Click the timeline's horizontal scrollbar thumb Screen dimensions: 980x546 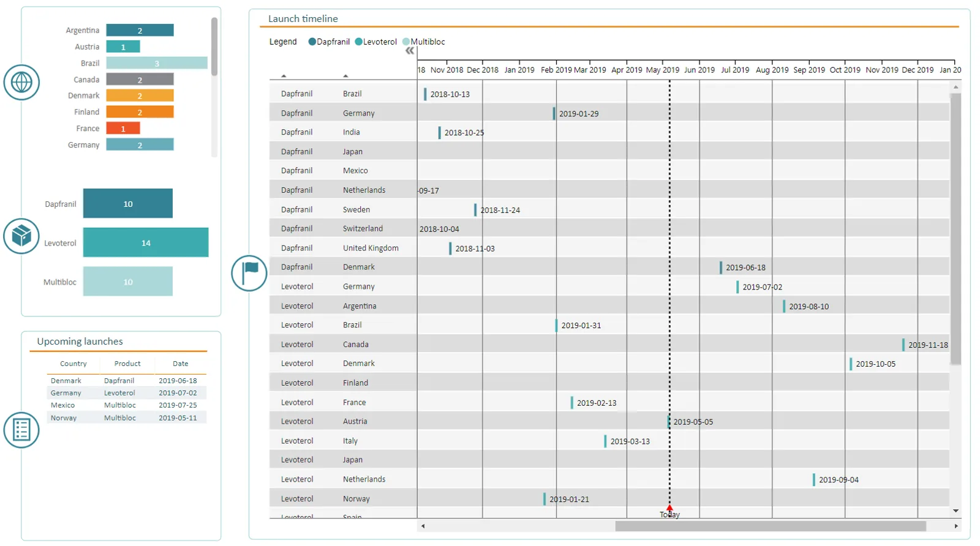click(771, 526)
